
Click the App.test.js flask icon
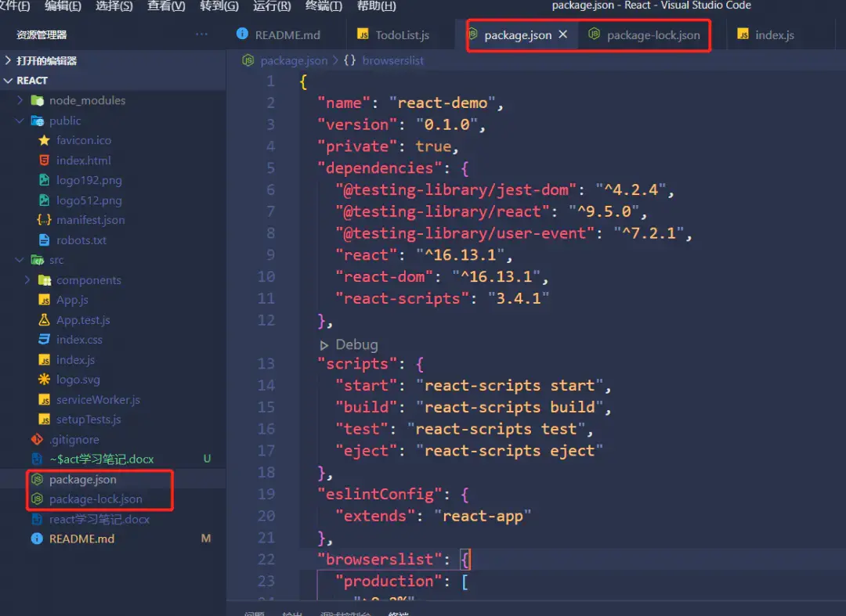pyautogui.click(x=44, y=319)
